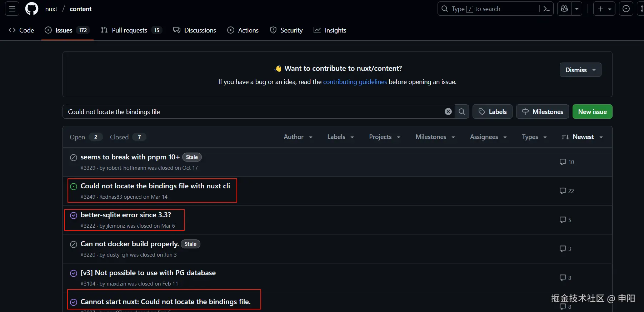644x312 pixels.
Task: Click author dusty-cjh
Action: click(118, 255)
